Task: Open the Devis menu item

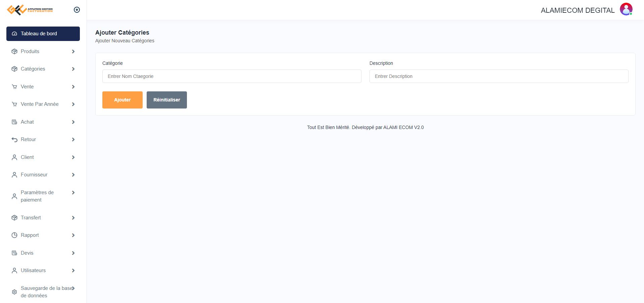Action: point(27,253)
